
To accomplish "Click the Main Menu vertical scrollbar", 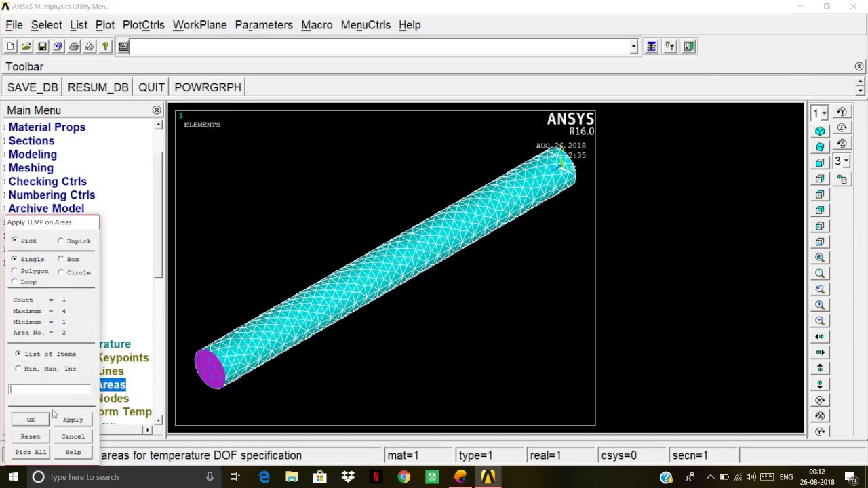I will (x=158, y=271).
